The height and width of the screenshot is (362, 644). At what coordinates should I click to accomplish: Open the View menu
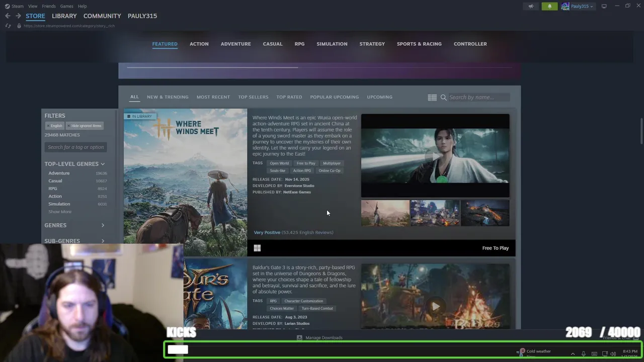(33, 6)
